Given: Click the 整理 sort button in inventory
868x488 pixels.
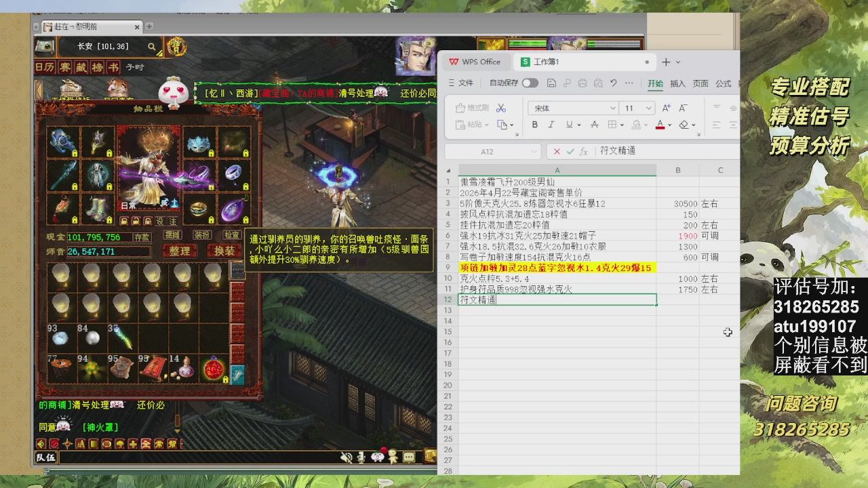Looking at the screenshot, I should pyautogui.click(x=180, y=251).
